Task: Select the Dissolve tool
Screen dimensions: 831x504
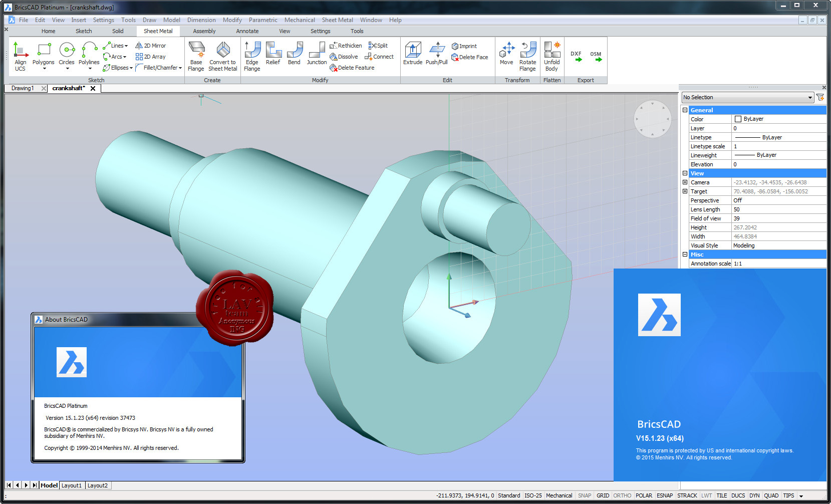Action: tap(344, 57)
